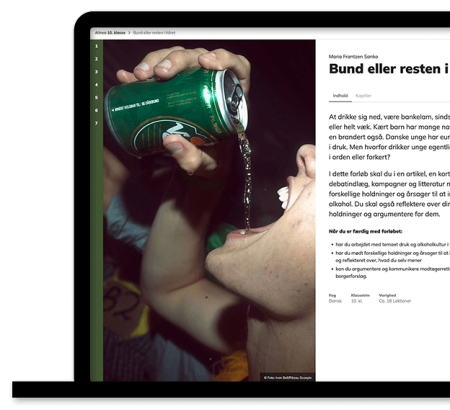
Task: Open the Alinea 10. klasse breadcrumb
Action: [x=110, y=33]
